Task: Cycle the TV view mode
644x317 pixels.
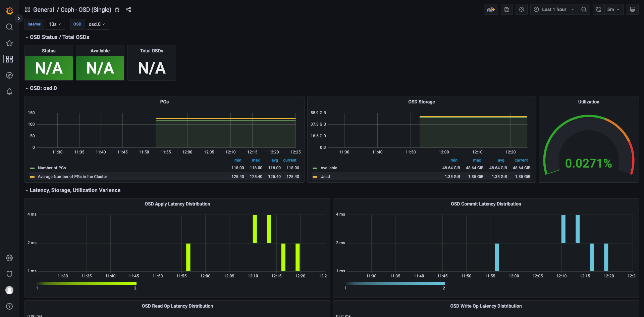Action: (633, 9)
